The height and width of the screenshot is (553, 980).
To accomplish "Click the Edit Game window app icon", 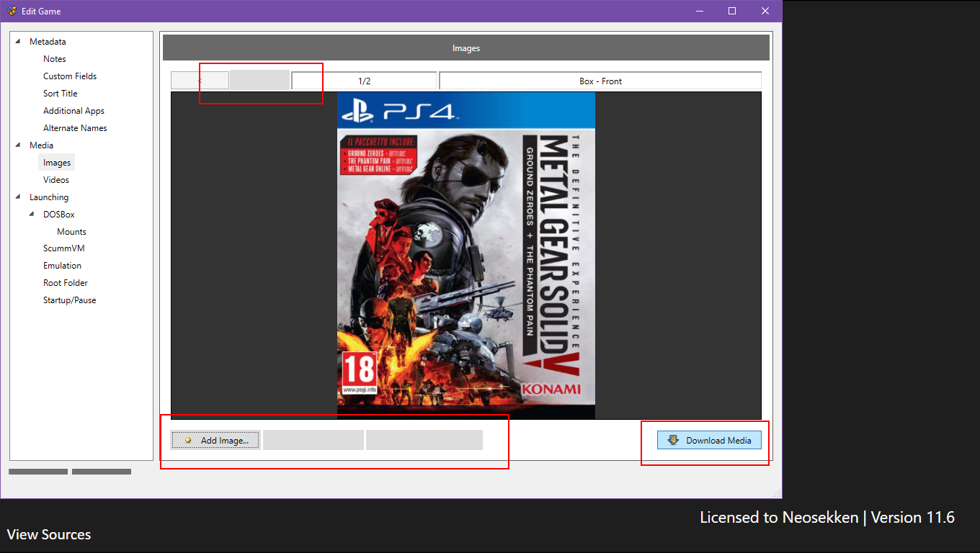I will pyautogui.click(x=12, y=11).
